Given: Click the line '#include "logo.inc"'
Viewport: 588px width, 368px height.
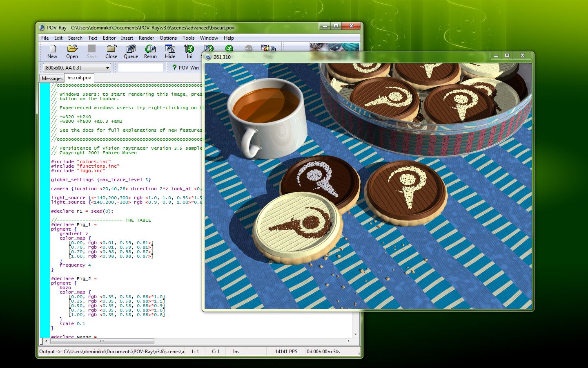Looking at the screenshot, I should (78, 171).
